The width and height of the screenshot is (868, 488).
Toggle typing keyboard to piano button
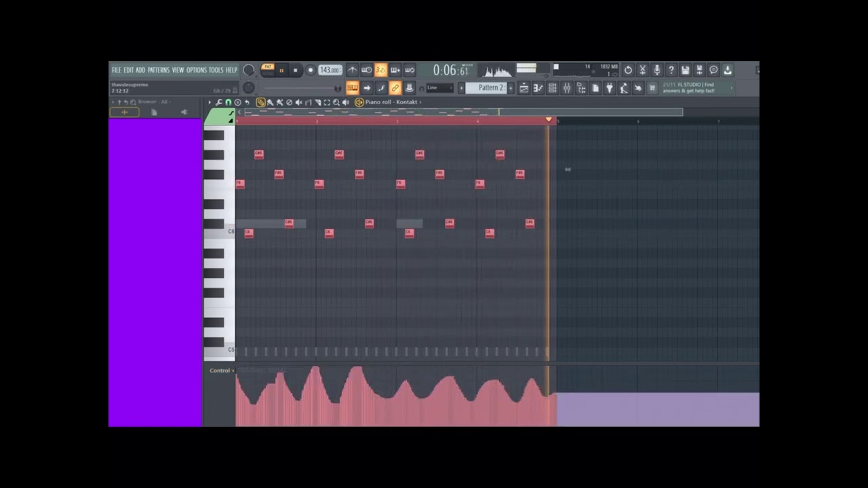(x=353, y=87)
